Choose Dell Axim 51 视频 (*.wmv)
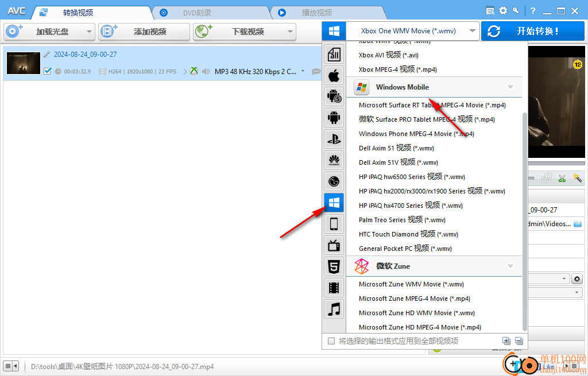The image size is (588, 376). pos(396,148)
